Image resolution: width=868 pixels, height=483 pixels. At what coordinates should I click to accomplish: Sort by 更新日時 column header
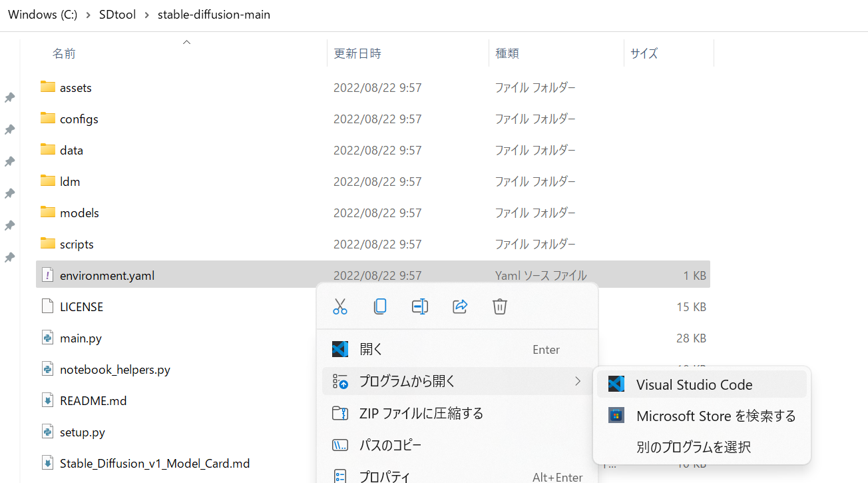357,54
